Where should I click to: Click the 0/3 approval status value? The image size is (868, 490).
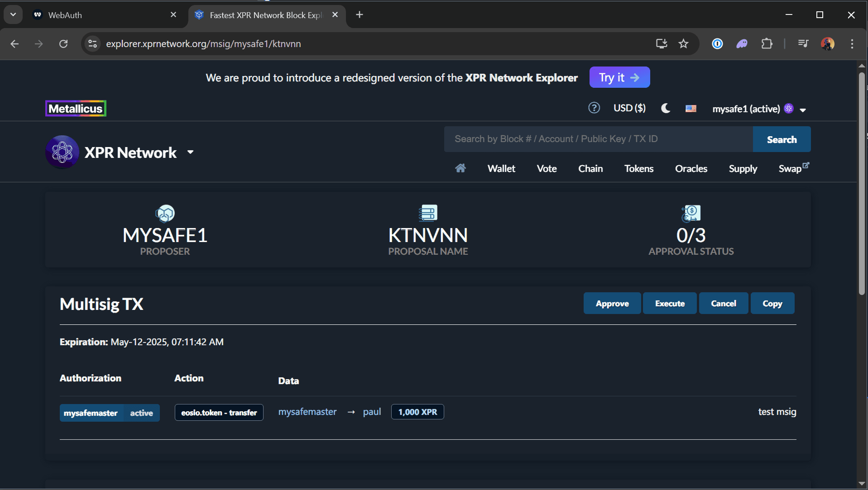click(691, 235)
